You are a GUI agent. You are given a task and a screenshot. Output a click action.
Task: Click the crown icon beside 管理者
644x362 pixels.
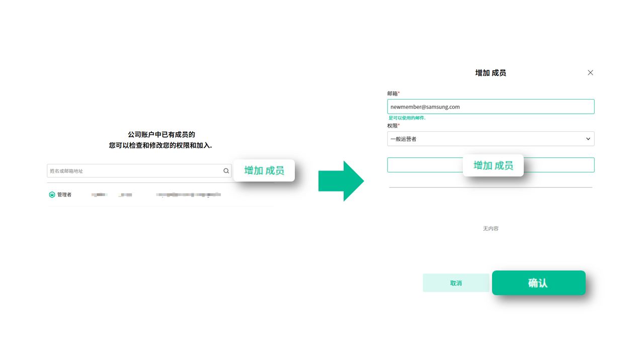(x=52, y=195)
